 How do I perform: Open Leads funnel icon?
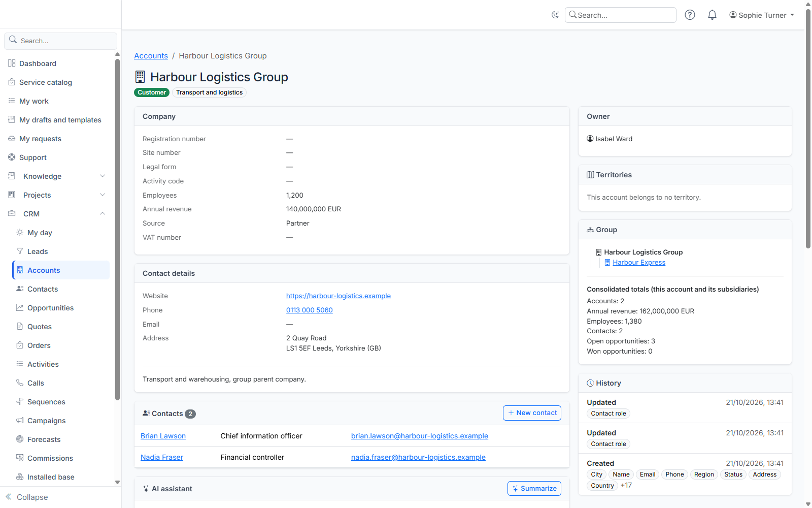[x=20, y=251]
